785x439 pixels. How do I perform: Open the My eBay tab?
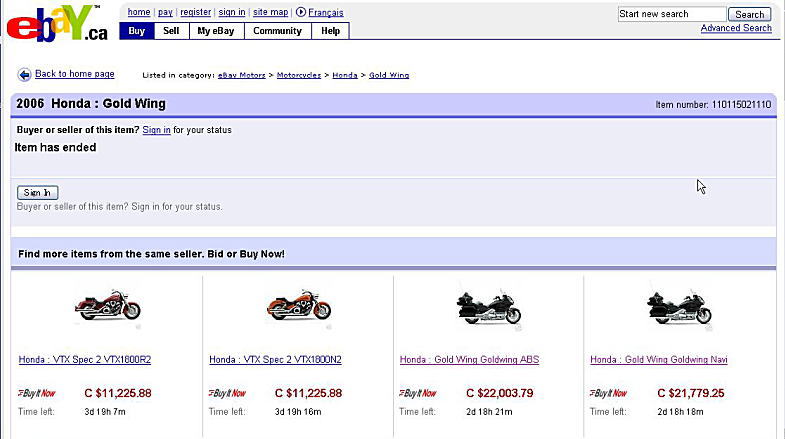pos(215,31)
